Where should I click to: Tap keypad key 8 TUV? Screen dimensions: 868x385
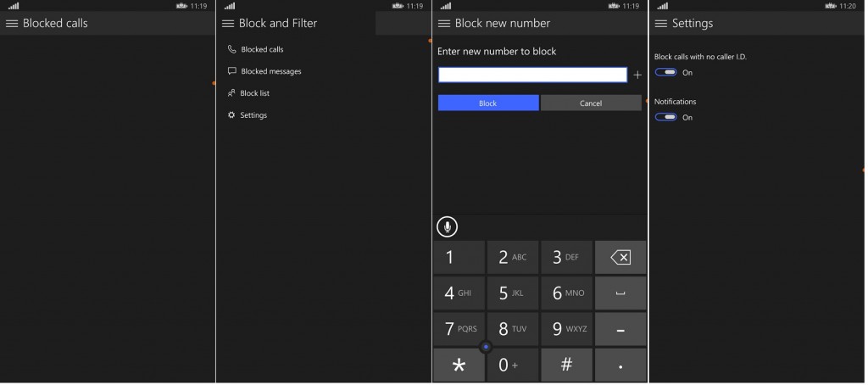click(513, 329)
